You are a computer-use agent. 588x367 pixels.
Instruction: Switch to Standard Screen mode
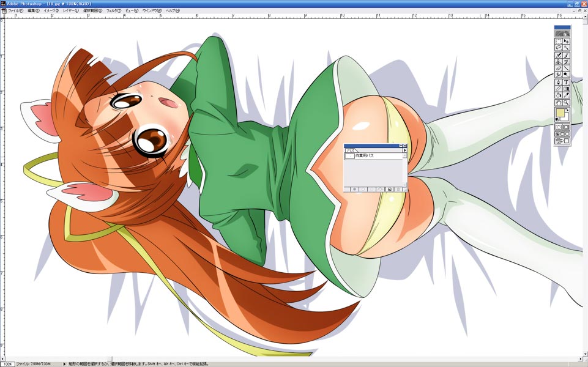click(557, 134)
